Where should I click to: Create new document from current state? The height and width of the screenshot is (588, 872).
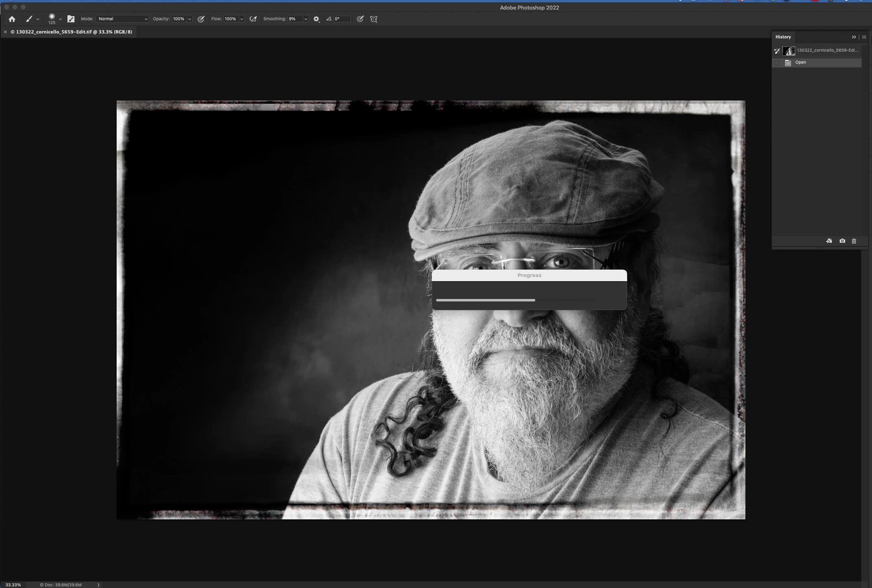click(x=829, y=241)
